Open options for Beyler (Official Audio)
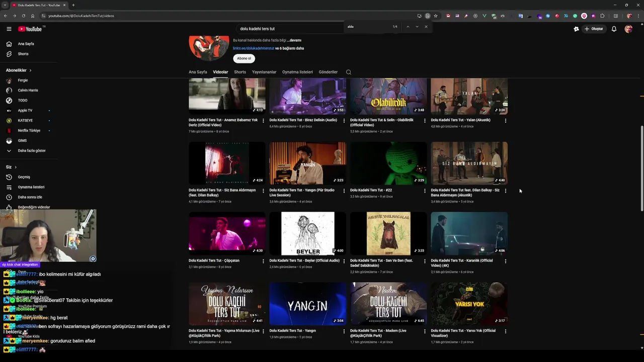Viewport: 644px width, 362px height. [344, 261]
